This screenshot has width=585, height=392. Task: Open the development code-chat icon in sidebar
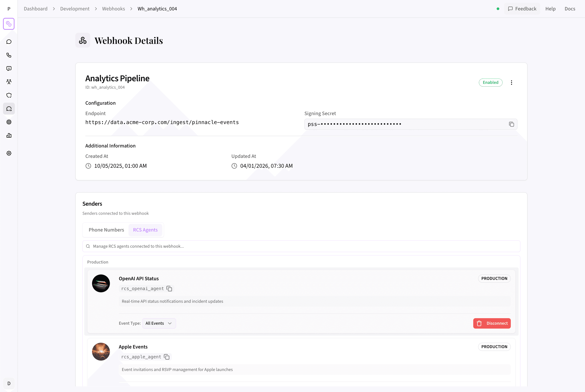click(9, 108)
